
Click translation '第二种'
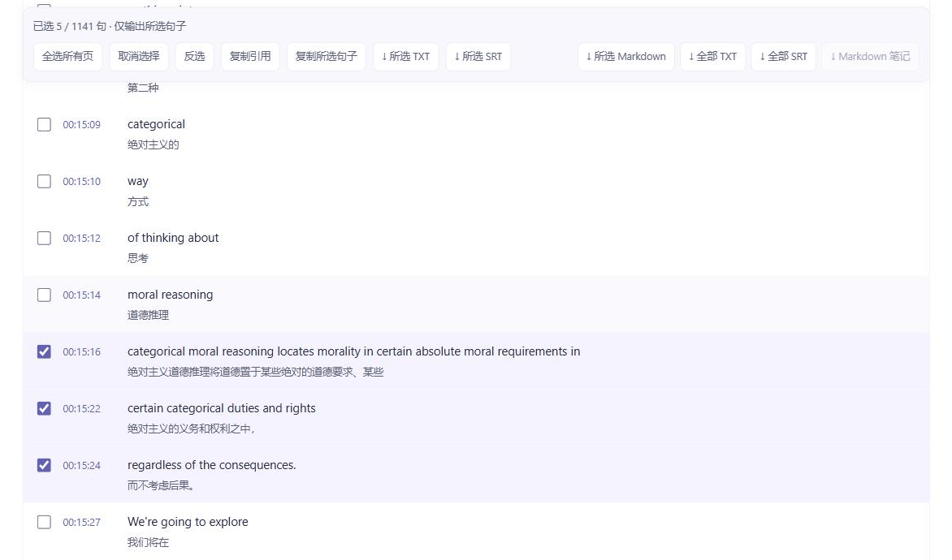coord(143,88)
